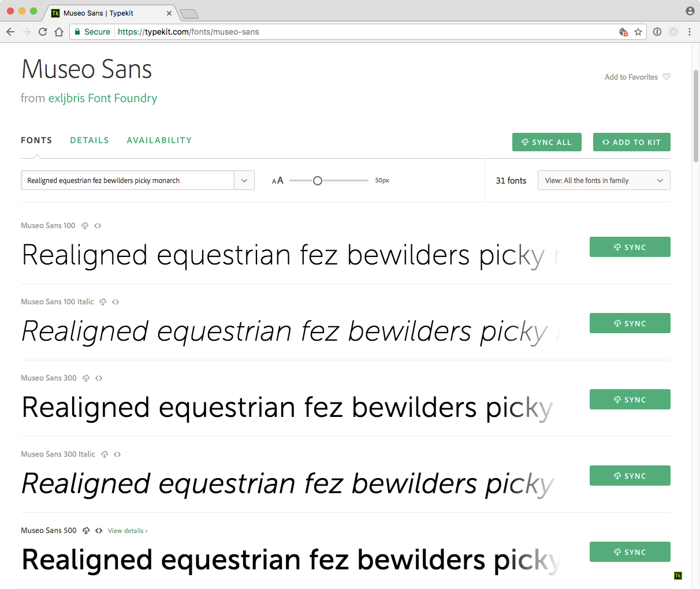700x589 pixels.
Task: Bookmark this page with the star icon
Action: pos(638,32)
